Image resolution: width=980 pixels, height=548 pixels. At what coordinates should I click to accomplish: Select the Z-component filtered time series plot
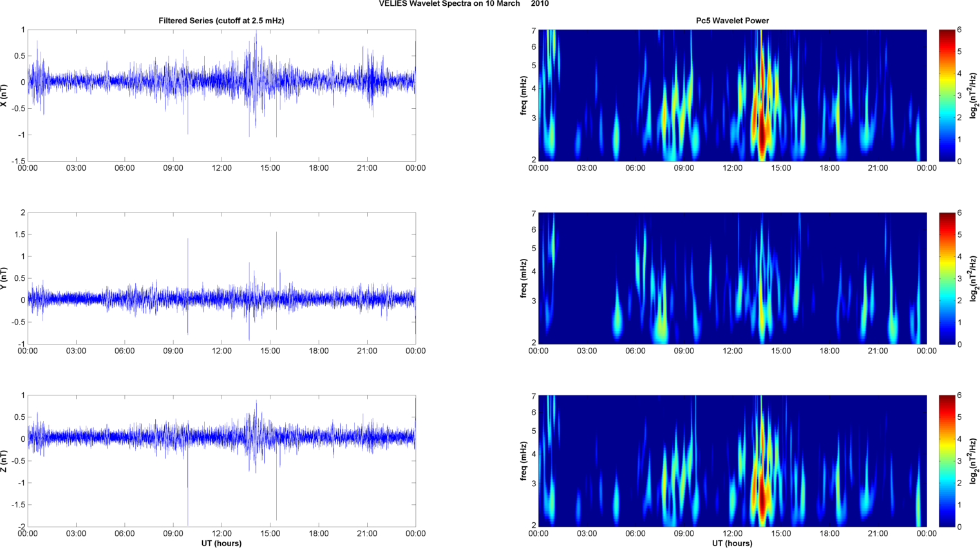pyautogui.click(x=221, y=461)
